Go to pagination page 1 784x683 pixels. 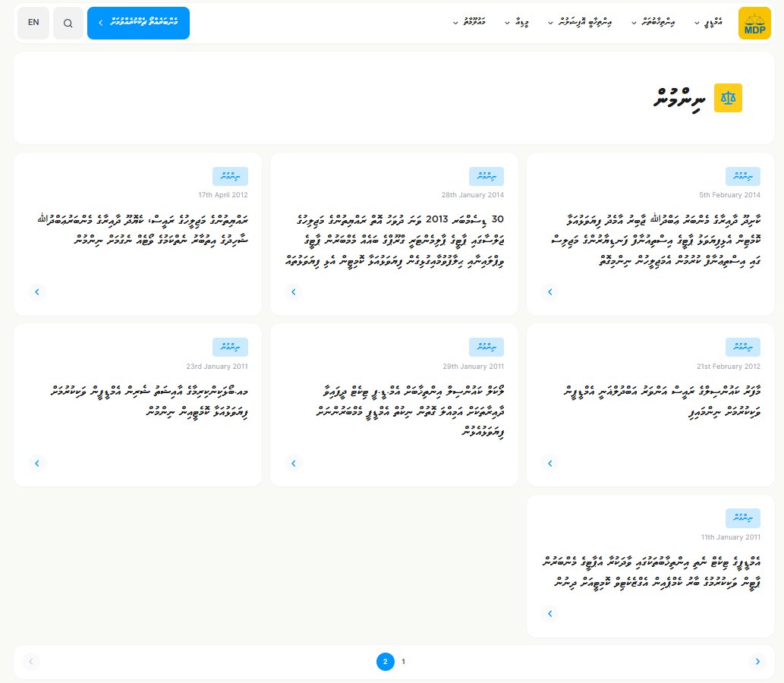point(404,662)
